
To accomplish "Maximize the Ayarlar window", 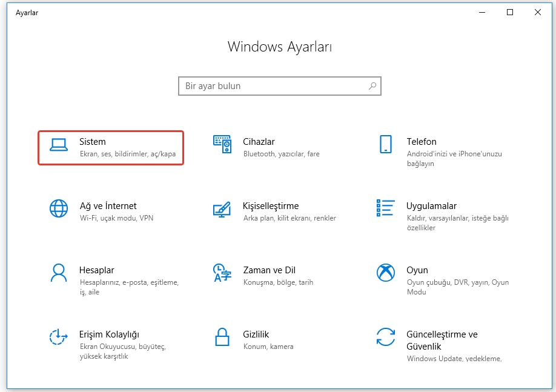I will click(510, 12).
